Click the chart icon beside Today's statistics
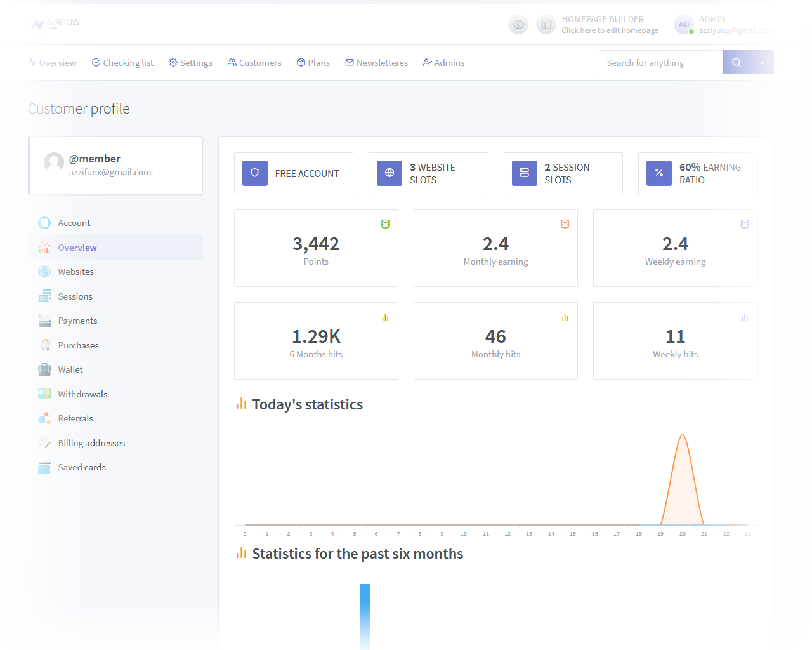 [241, 404]
